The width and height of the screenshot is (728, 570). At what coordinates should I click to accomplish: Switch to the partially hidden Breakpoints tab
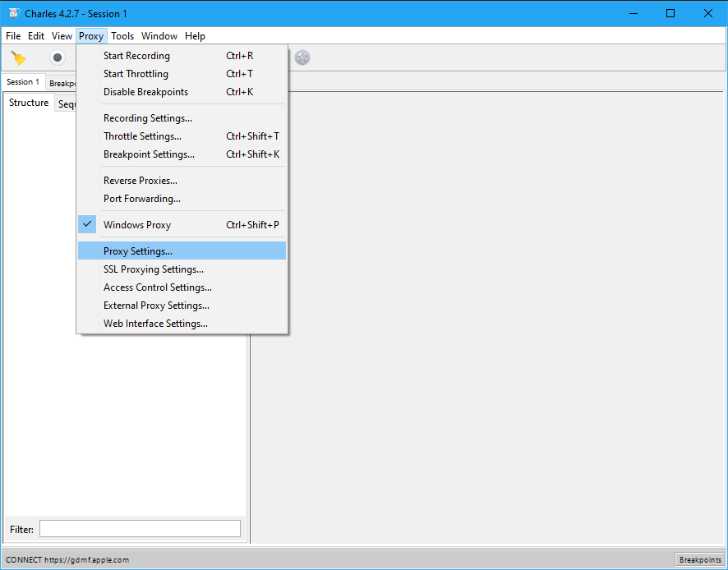point(62,83)
